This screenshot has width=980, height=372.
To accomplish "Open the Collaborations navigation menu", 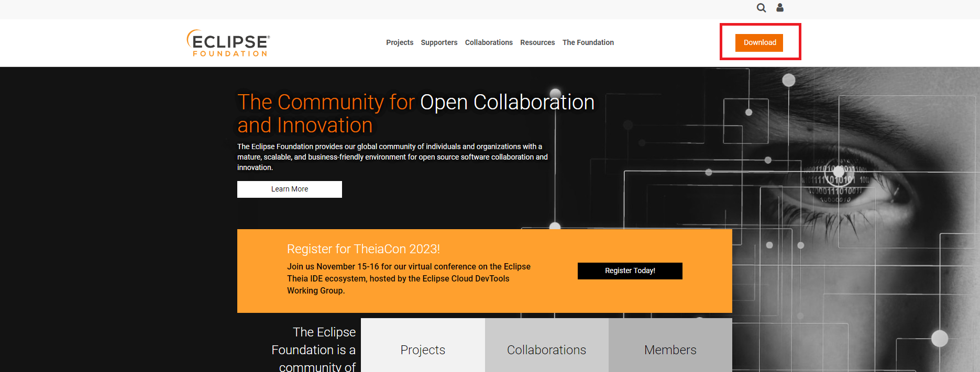I will pos(489,42).
